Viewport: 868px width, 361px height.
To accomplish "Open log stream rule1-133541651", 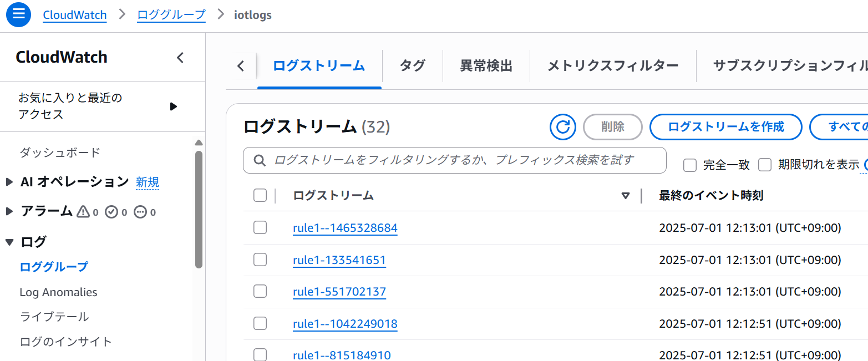I will click(339, 260).
